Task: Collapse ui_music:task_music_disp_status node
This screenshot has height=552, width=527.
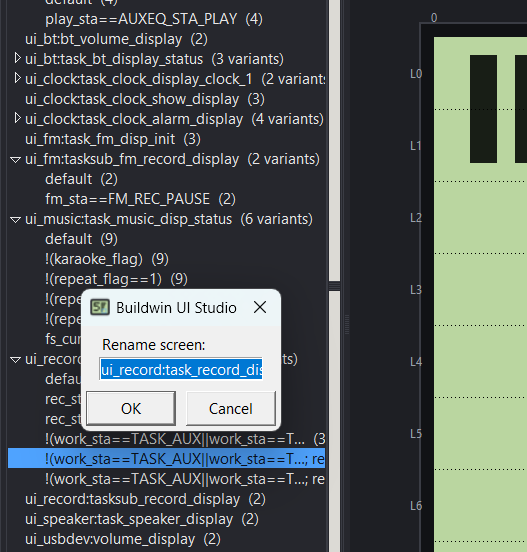Action: point(15,220)
